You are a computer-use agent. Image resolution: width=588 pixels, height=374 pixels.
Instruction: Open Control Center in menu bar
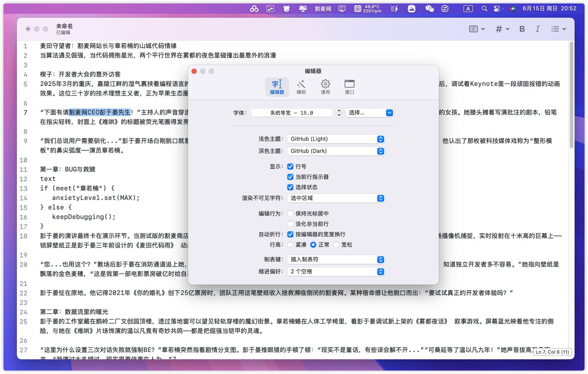tap(497, 9)
